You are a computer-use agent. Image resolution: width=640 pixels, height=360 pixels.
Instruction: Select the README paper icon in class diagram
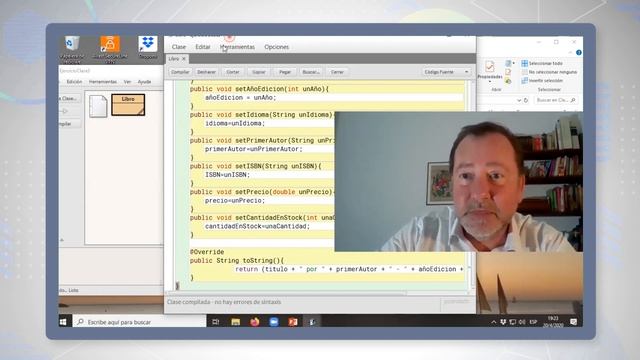pos(98,106)
